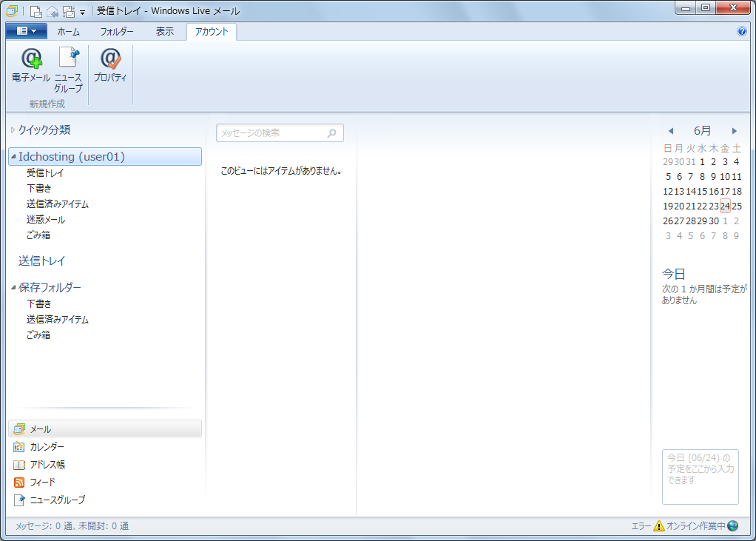Open 送信済みアイテム under Idchosting
Viewport: 756px width, 541px height.
(x=58, y=204)
